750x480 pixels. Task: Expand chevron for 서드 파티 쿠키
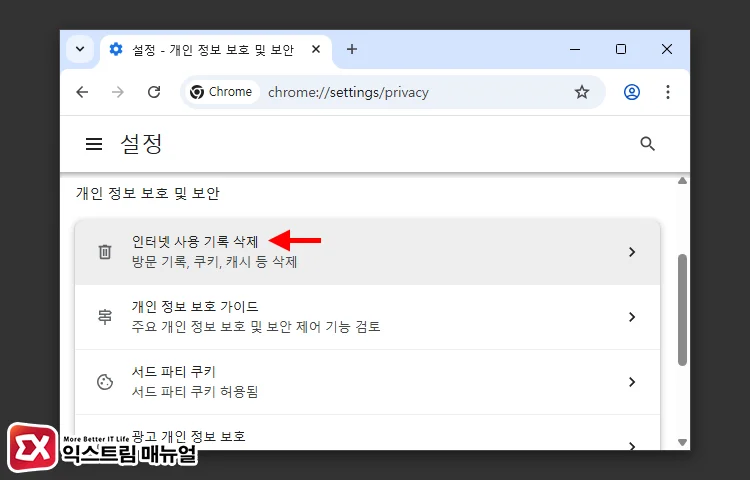[x=632, y=382]
